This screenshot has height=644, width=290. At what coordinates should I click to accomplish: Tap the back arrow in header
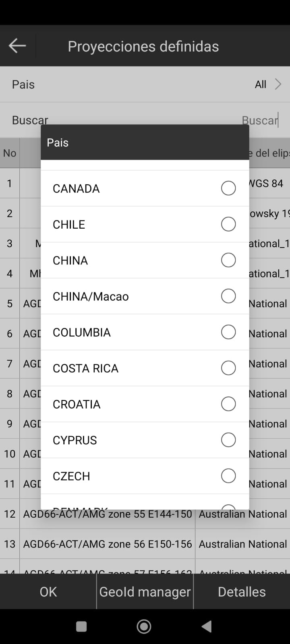point(17,46)
